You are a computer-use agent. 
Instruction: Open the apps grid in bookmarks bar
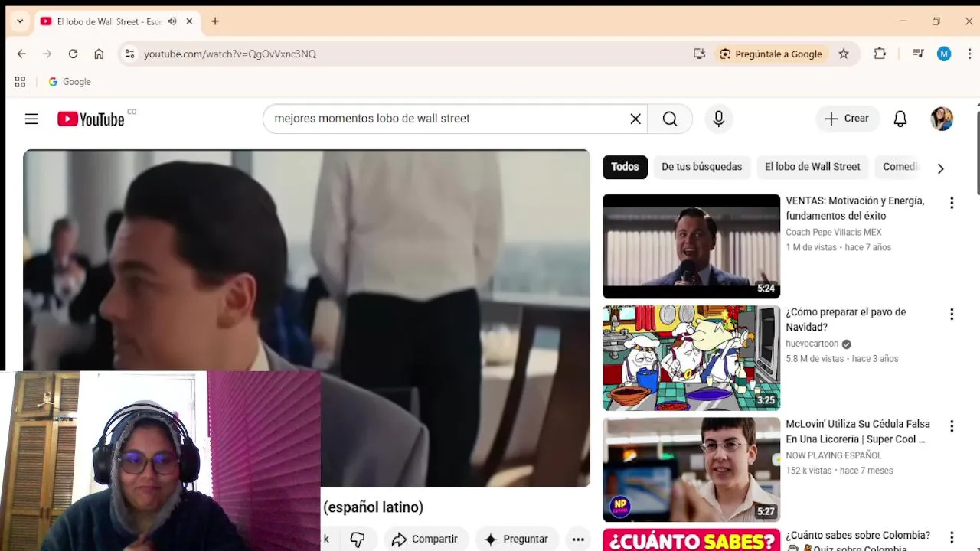click(20, 82)
